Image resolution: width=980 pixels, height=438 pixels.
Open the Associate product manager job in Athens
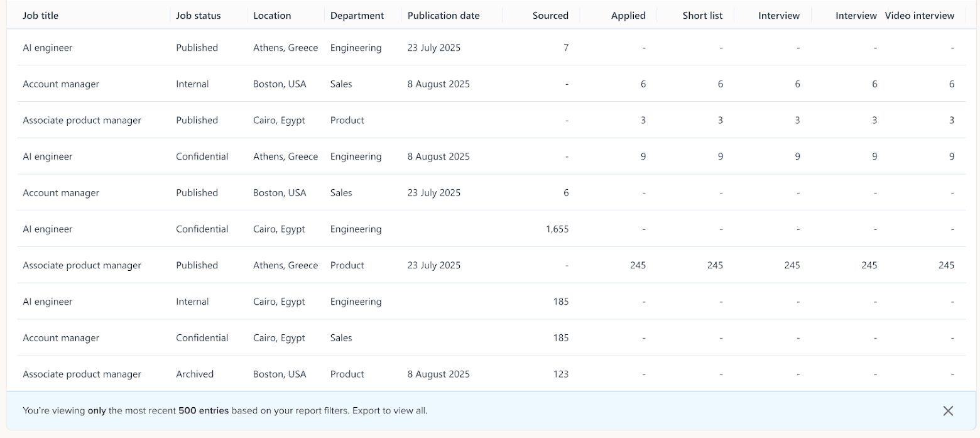pos(82,266)
